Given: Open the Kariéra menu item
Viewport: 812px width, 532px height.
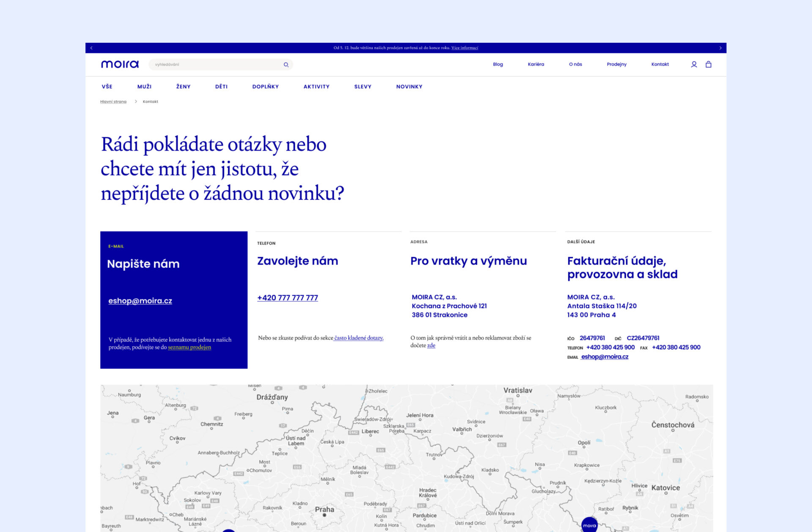Looking at the screenshot, I should [535, 64].
